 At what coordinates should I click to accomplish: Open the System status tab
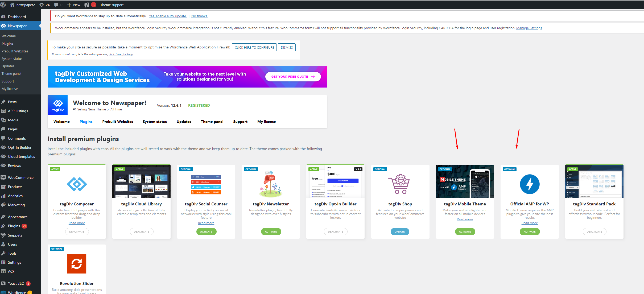click(x=155, y=122)
